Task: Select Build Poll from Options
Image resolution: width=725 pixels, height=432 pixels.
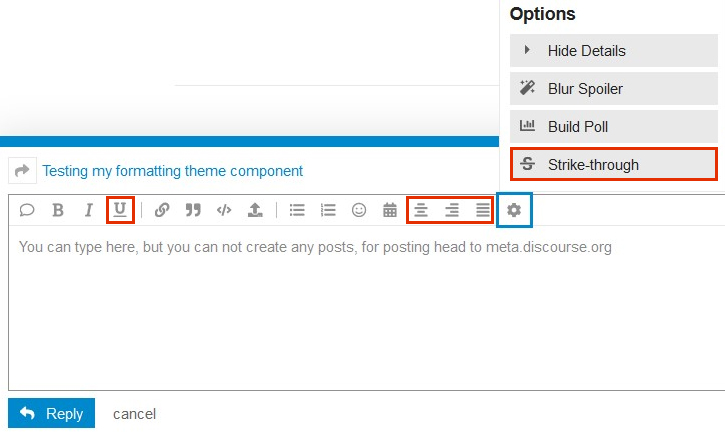Action: coord(614,126)
